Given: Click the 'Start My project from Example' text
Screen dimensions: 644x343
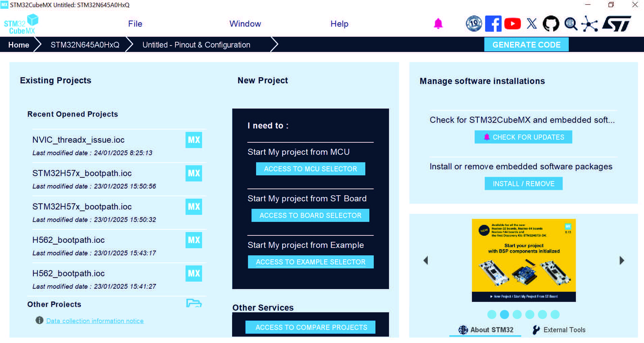Looking at the screenshot, I should [x=306, y=245].
